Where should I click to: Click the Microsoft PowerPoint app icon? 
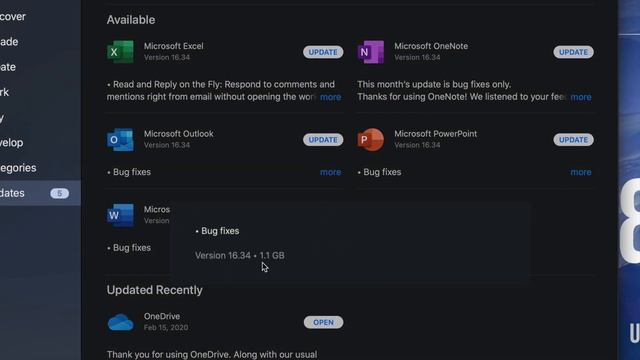coord(371,140)
